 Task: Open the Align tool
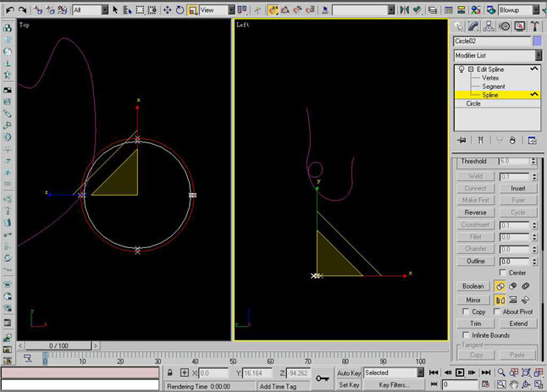417,10
